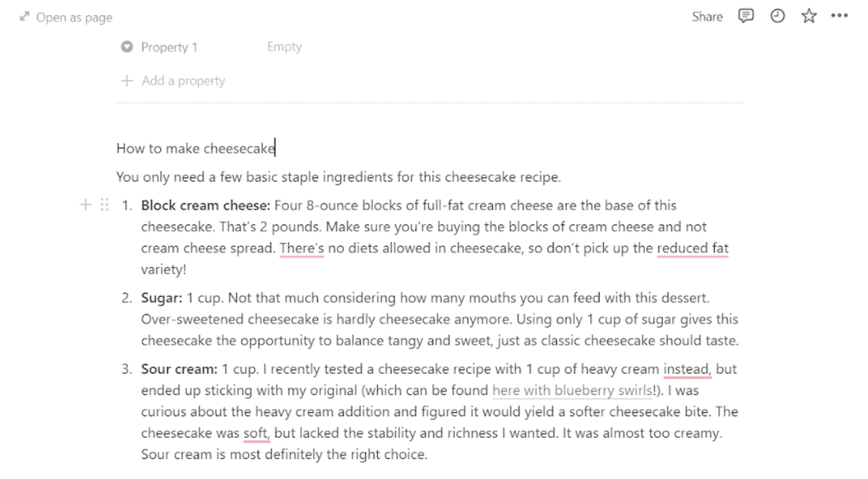
Task: Open the Property 1 name menu
Action: coord(169,47)
